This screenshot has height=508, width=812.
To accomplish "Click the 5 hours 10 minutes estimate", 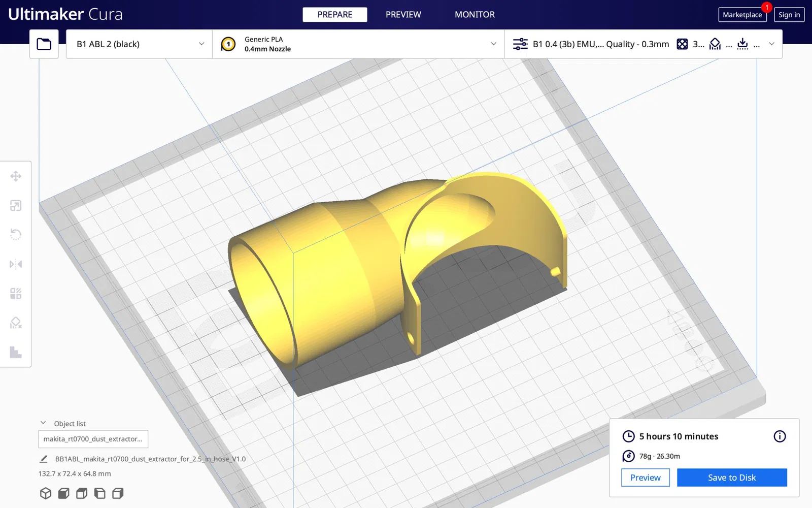I will click(679, 436).
